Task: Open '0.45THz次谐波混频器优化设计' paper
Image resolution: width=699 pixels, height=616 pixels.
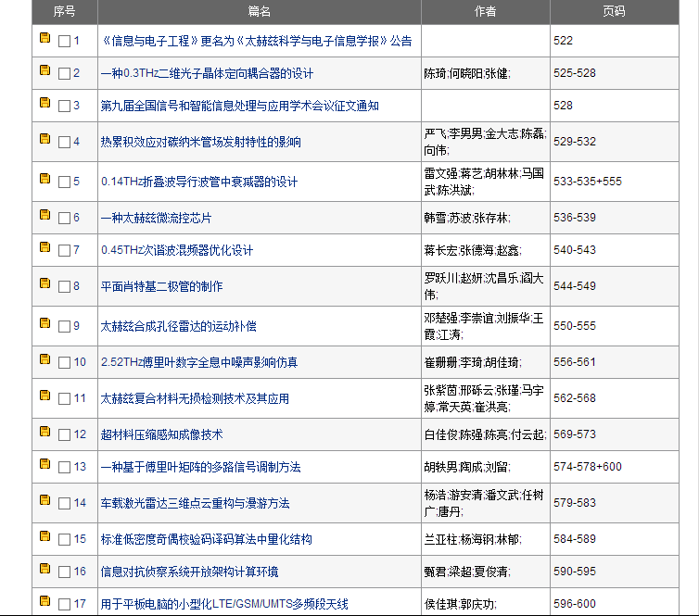Action: [177, 250]
